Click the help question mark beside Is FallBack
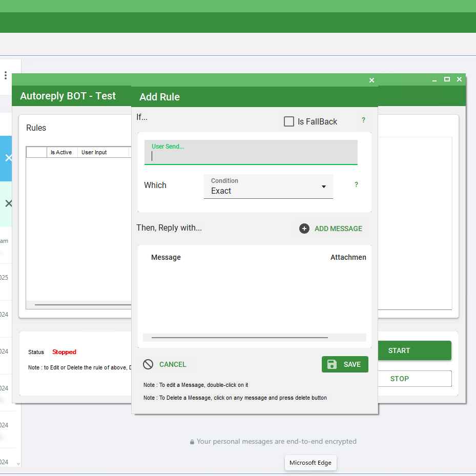 pos(363,120)
